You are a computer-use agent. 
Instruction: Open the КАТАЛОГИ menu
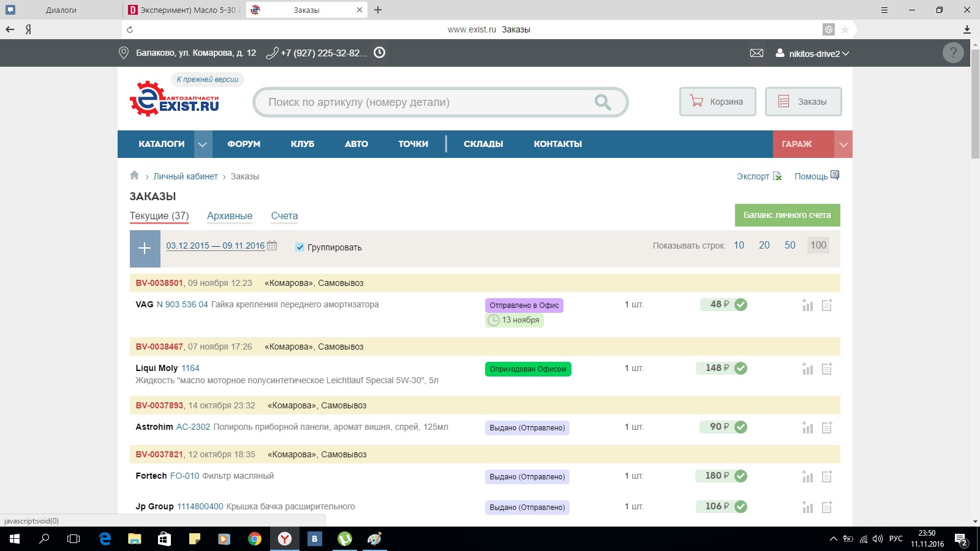[162, 144]
